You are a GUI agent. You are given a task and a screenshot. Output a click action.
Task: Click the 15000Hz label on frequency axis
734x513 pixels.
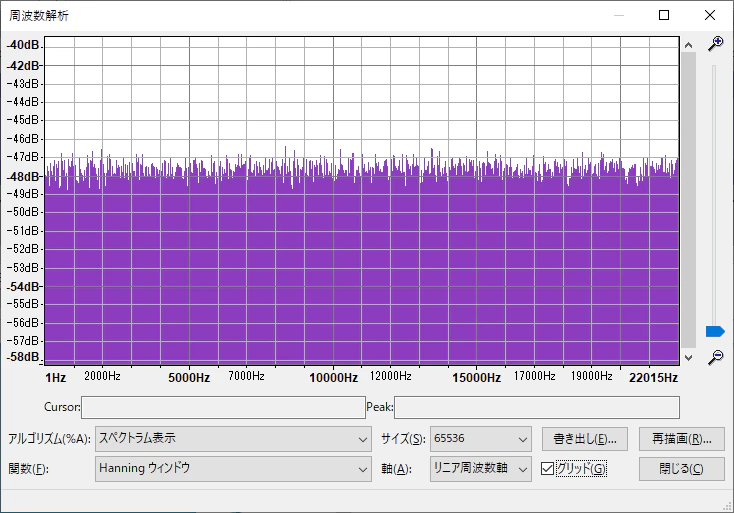(476, 378)
